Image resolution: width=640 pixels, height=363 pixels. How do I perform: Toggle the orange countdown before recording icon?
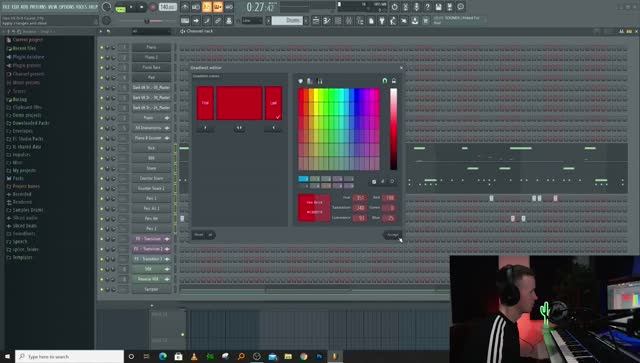pyautogui.click(x=207, y=7)
